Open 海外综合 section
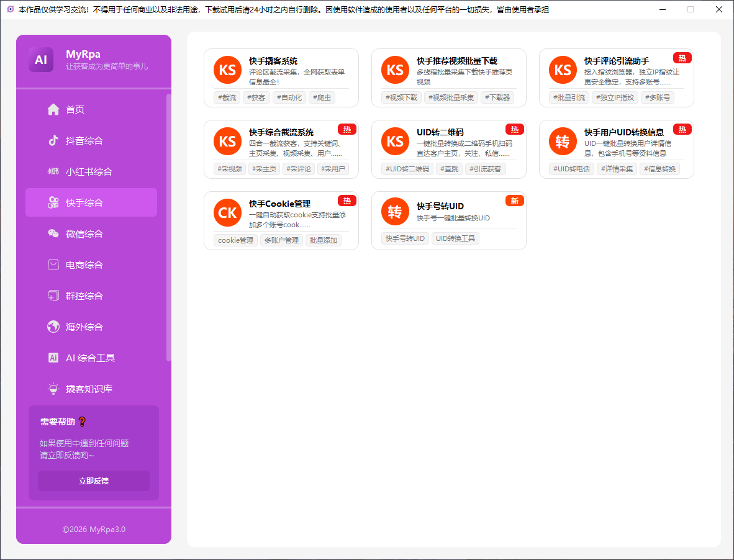Screen dimensions: 734x560 tap(91, 327)
